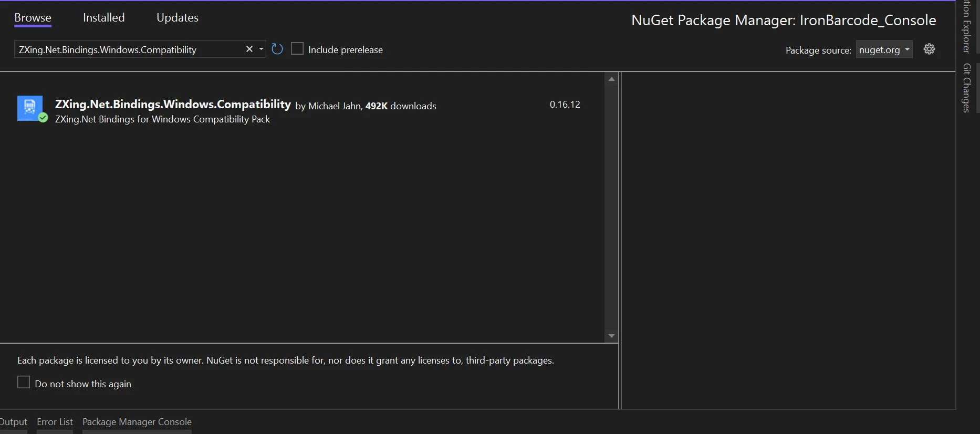
Task: Switch to the Updates tab
Action: (x=177, y=18)
